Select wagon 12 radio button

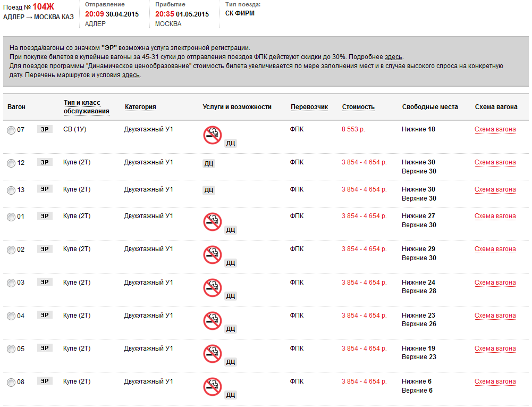pos(11,163)
